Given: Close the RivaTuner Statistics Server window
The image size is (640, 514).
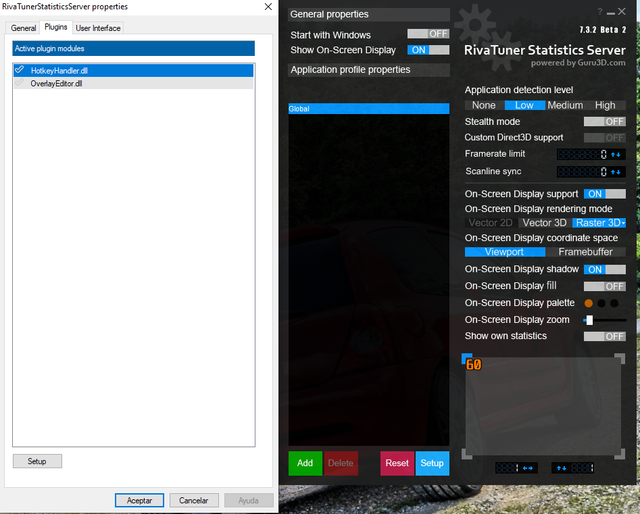Looking at the screenshot, I should click(x=622, y=11).
